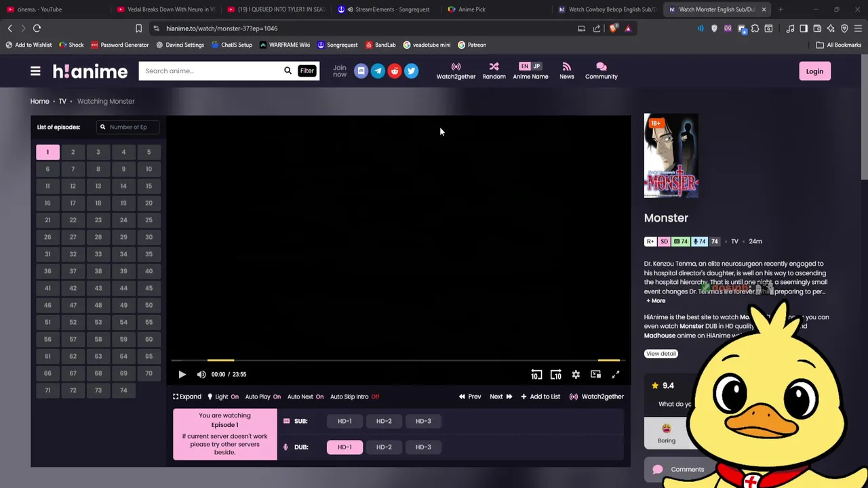The width and height of the screenshot is (868, 488).
Task: Open the browser extensions puzzle icon
Action: pos(755,28)
